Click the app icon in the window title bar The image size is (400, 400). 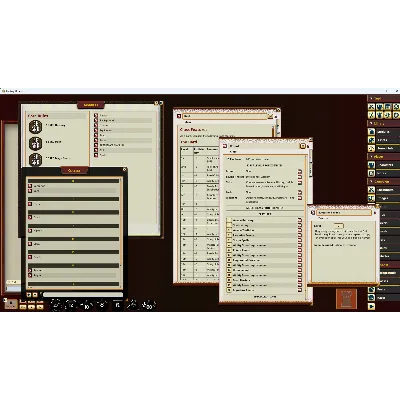(2, 91)
